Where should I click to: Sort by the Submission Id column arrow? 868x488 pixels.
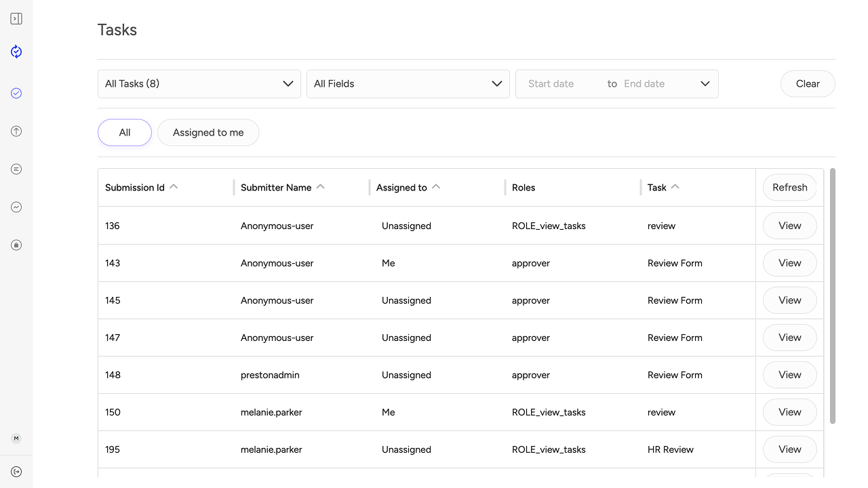174,187
